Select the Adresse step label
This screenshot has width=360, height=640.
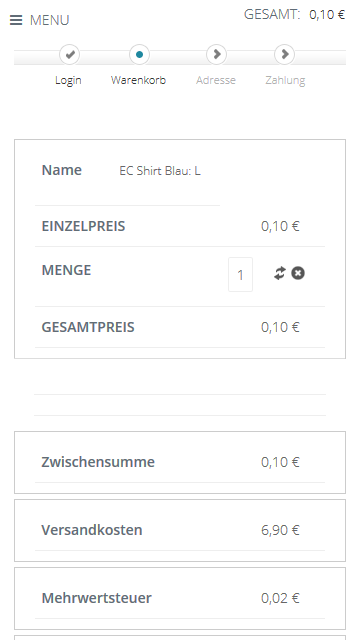click(216, 80)
